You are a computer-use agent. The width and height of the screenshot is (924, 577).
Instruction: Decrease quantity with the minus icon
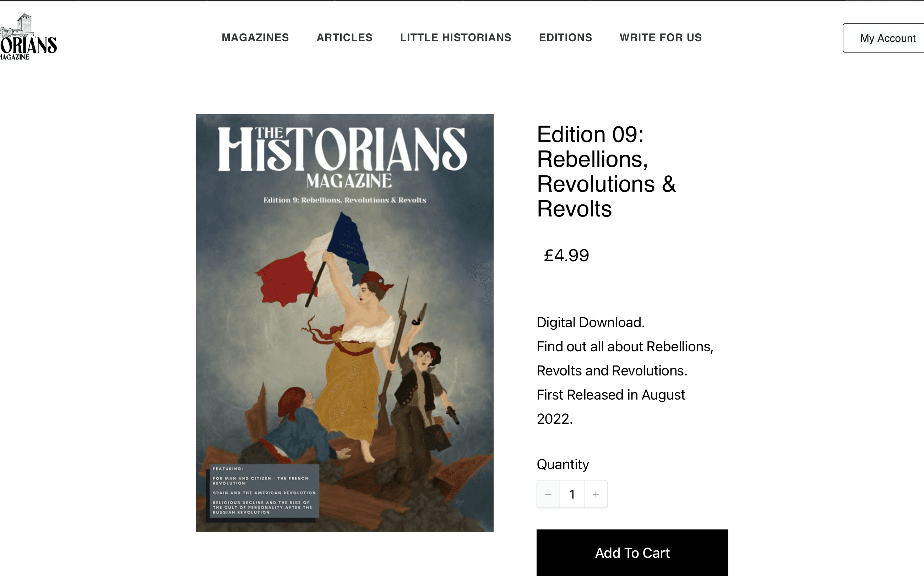(x=548, y=494)
